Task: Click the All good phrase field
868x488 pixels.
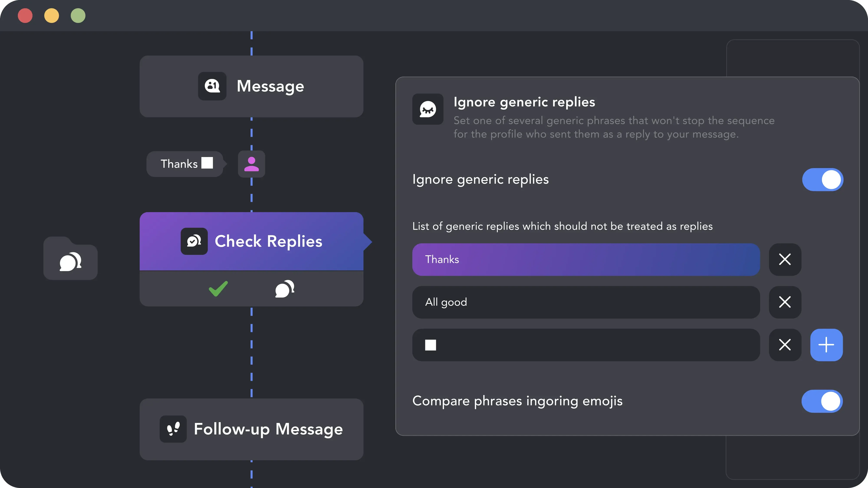Action: click(x=586, y=302)
